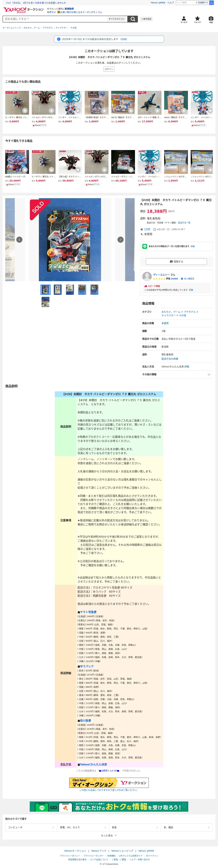
Task: Add 1円〜 ジャンク 17,050円 item to watchlist
Action: coord(157,111)
